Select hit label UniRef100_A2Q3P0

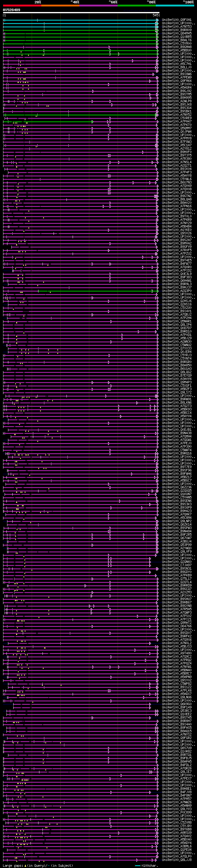tap(177, 291)
